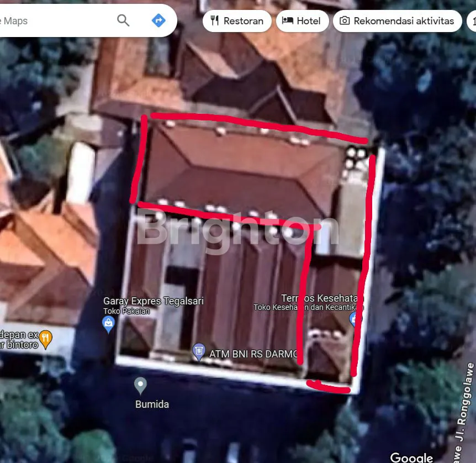This screenshot has width=476, height=463.
Task: Click the orange restaurant map marker
Action: [x=46, y=337]
